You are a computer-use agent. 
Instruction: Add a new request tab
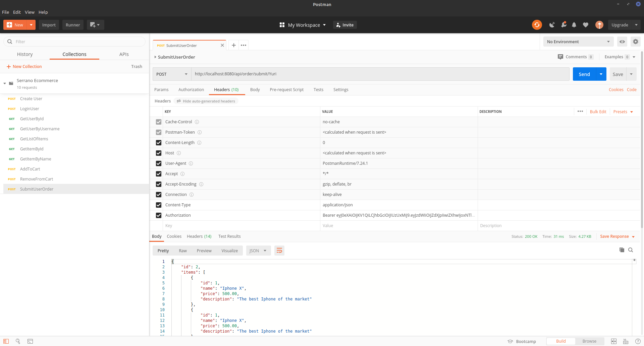pos(234,45)
